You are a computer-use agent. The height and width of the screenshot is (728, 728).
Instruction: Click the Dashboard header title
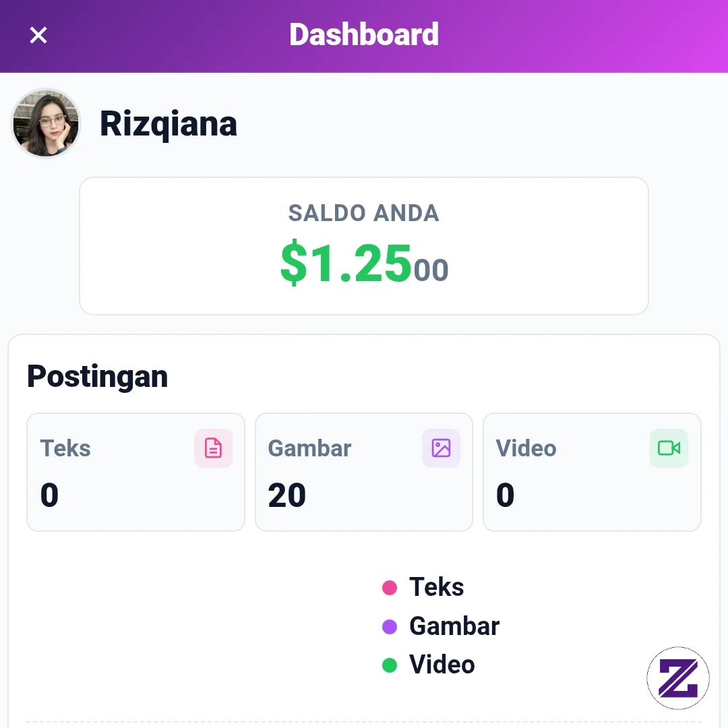(364, 34)
